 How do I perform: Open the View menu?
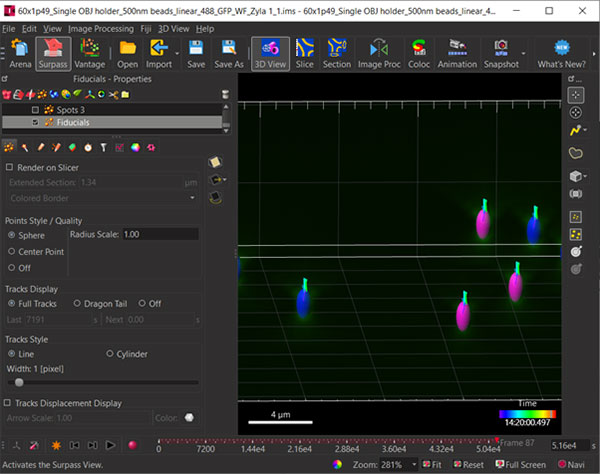click(52, 29)
